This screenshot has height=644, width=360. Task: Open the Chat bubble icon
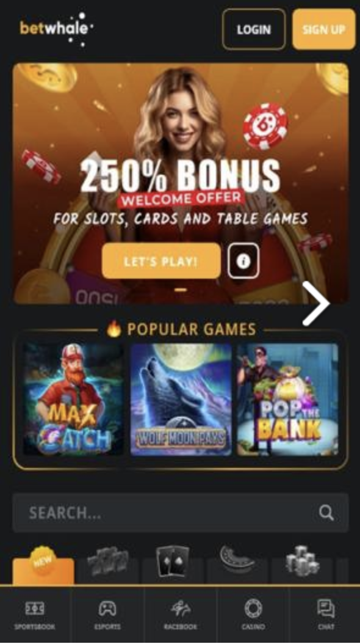[326, 609]
